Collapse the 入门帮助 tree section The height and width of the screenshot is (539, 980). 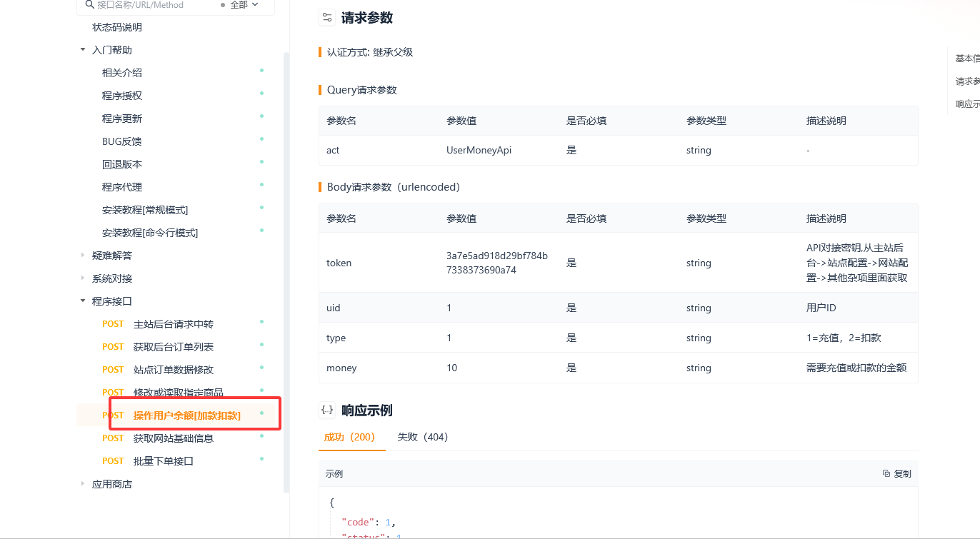tap(83, 50)
